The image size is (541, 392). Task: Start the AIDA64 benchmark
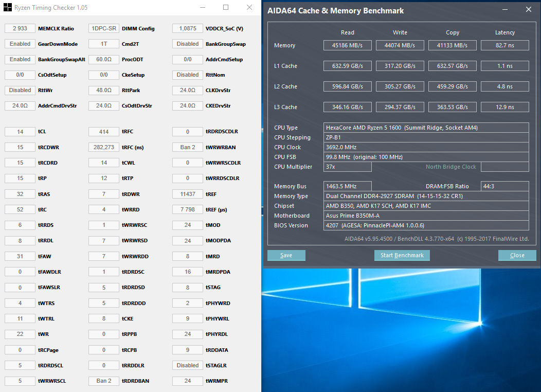click(402, 255)
